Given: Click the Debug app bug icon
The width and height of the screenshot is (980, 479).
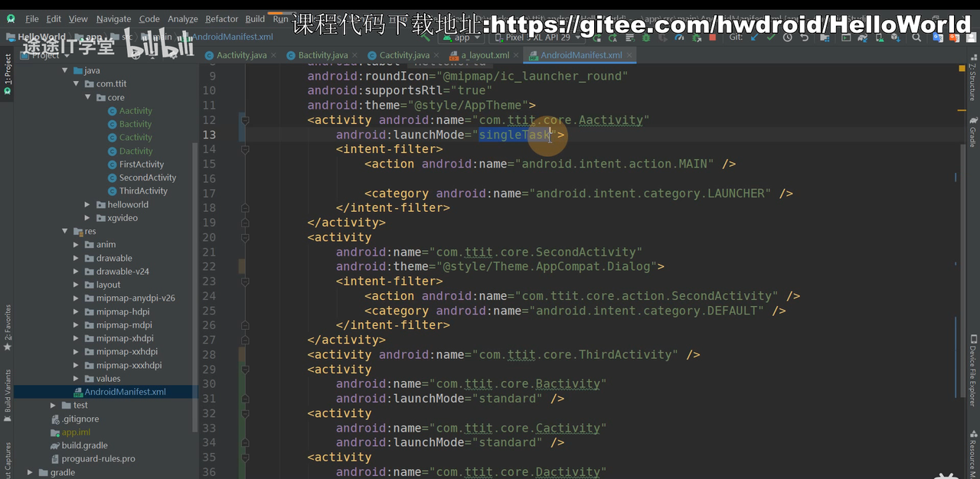Looking at the screenshot, I should (x=646, y=37).
